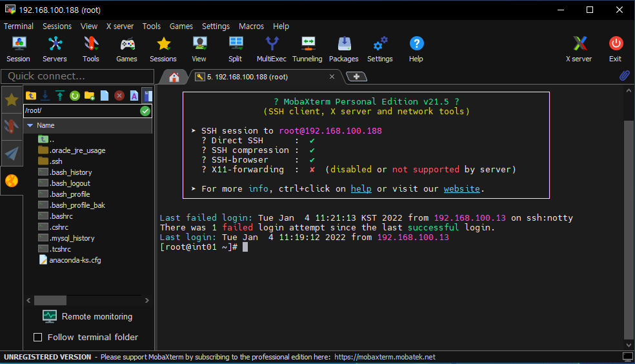Open the Tools toolbar icon
Image resolution: width=635 pixels, height=364 pixels.
point(91,50)
